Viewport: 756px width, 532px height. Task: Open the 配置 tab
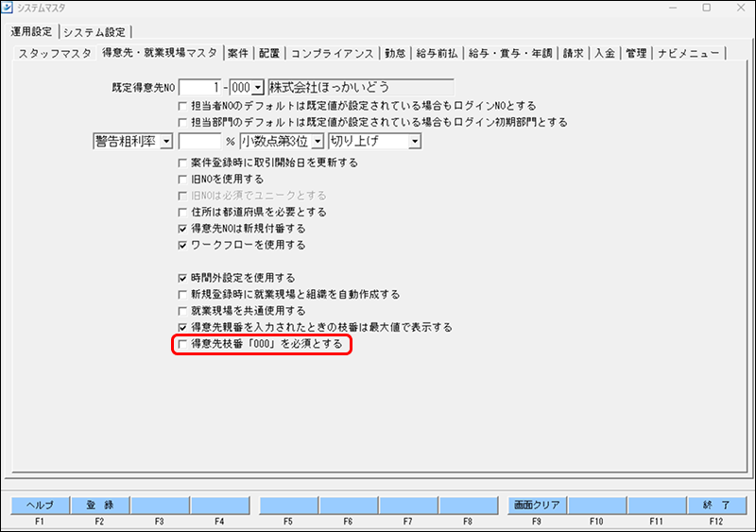269,53
